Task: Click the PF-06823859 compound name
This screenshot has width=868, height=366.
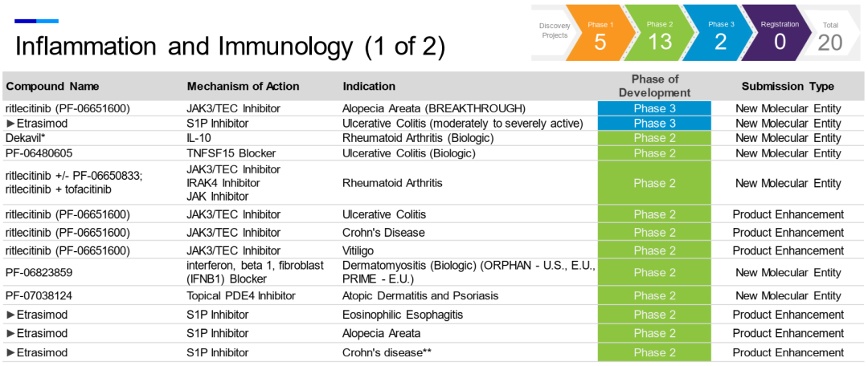Action: (39, 273)
